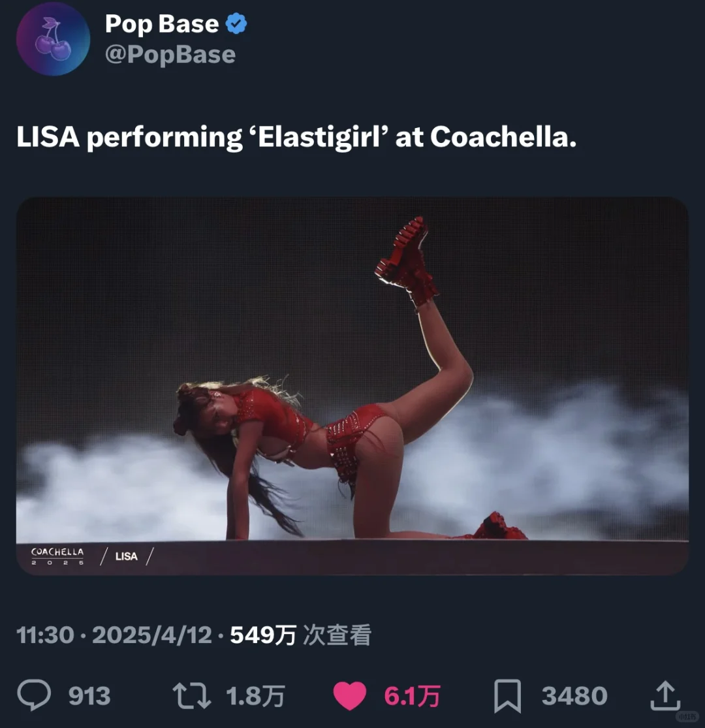Click the LISA label in photo
705x728 pixels.
pyautogui.click(x=127, y=556)
